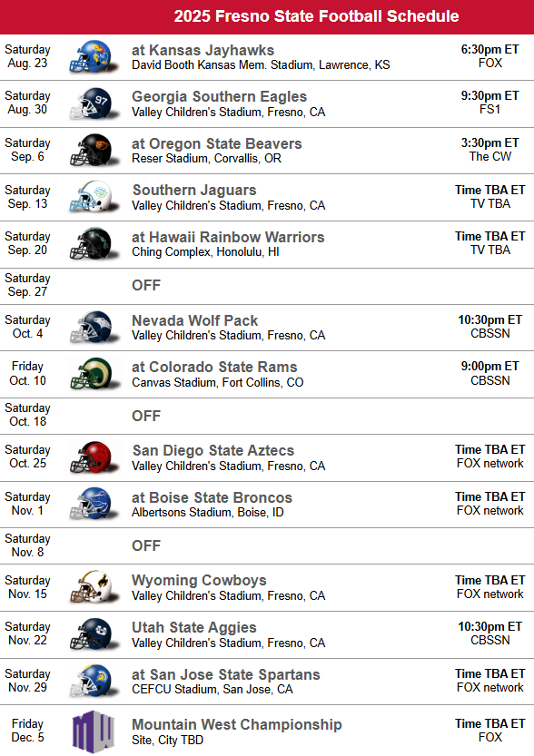Open the 'Nevada Wolf Pack' team link
Image resolution: width=534 pixels, height=756 pixels.
195,320
